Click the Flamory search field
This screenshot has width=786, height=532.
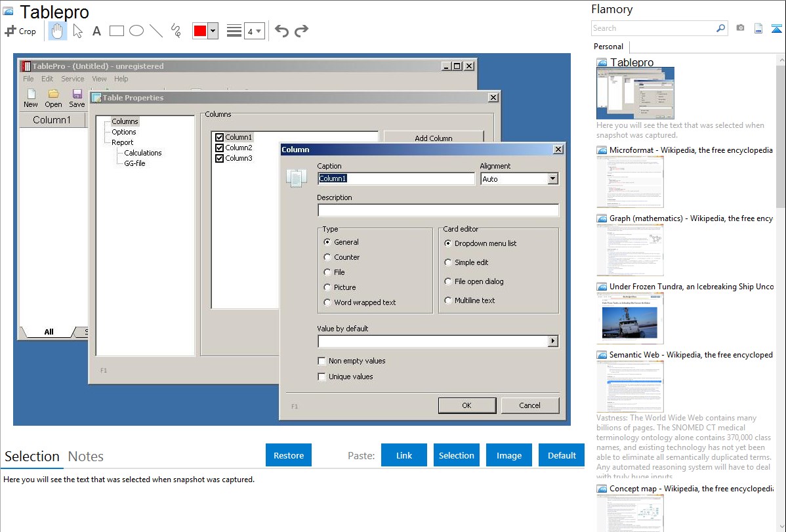653,28
